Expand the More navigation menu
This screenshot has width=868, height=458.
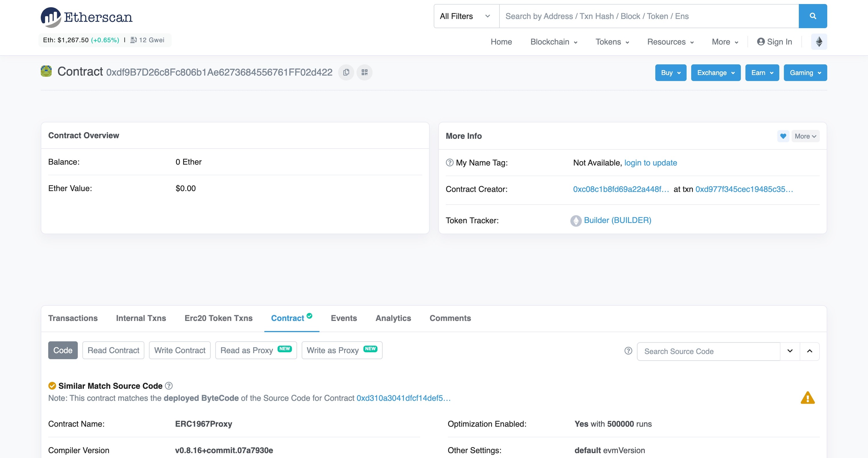(725, 42)
